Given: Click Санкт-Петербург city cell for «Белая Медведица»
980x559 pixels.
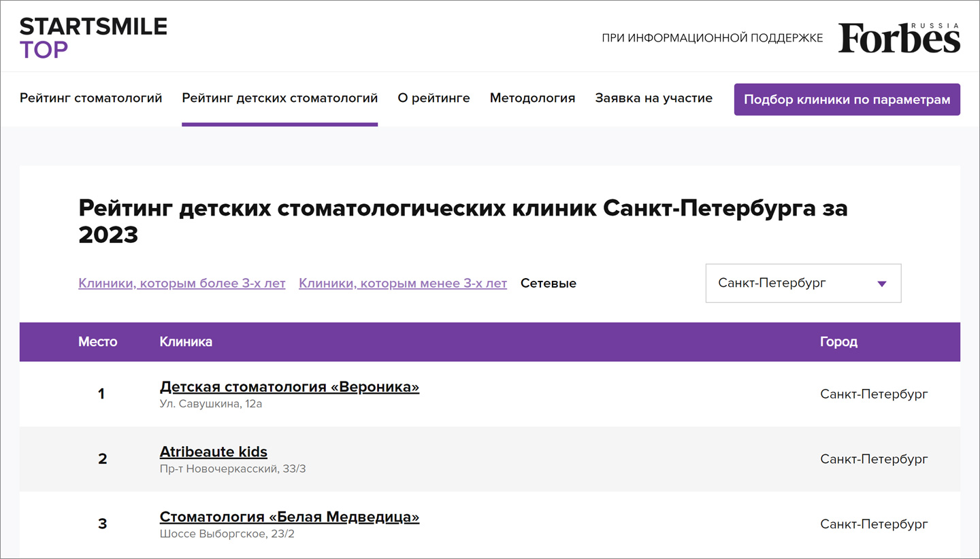Looking at the screenshot, I should [x=874, y=524].
